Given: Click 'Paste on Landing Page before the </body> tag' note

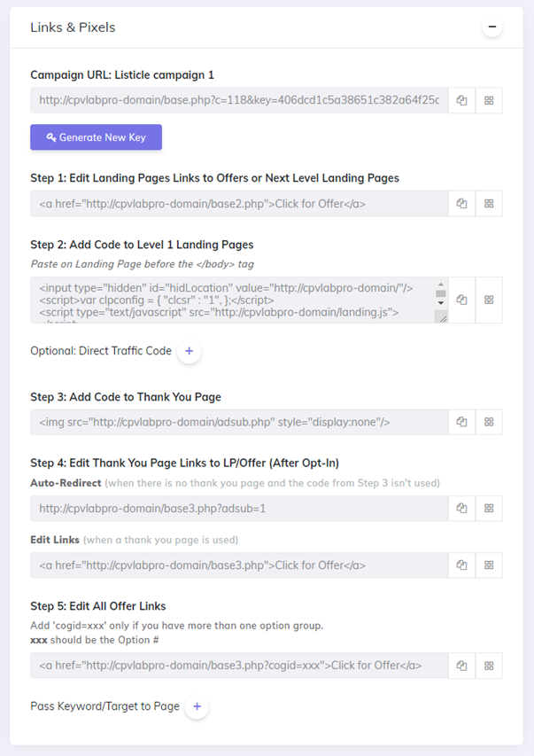Looking at the screenshot, I should pyautogui.click(x=143, y=264).
